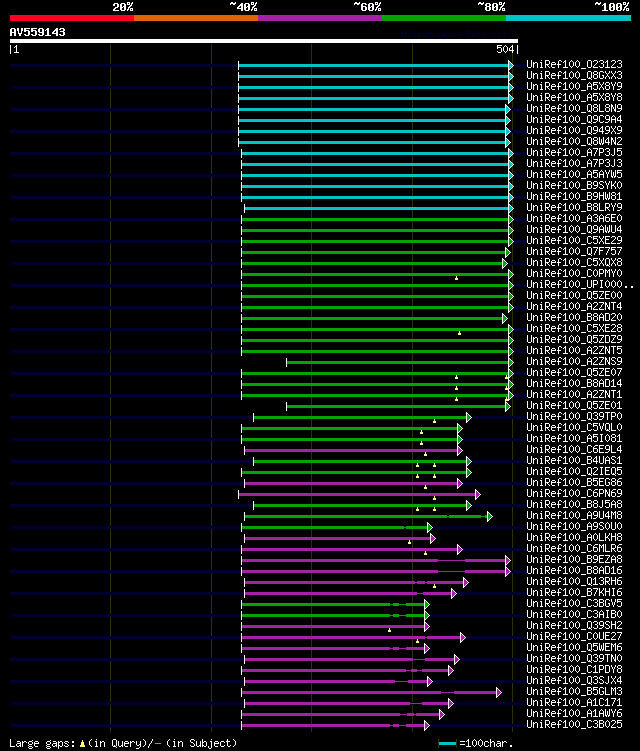Select the UniRef100_B8AD14 label
Screen dimensions: 640x751
tap(574, 384)
